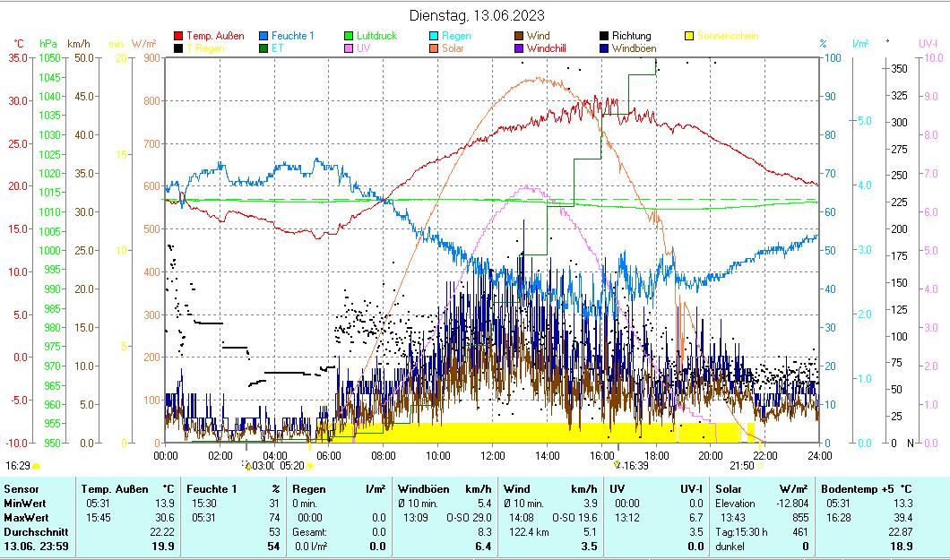Click the Tag:15:30 h daylight entry
The width and height of the screenshot is (950, 560).
tap(741, 532)
